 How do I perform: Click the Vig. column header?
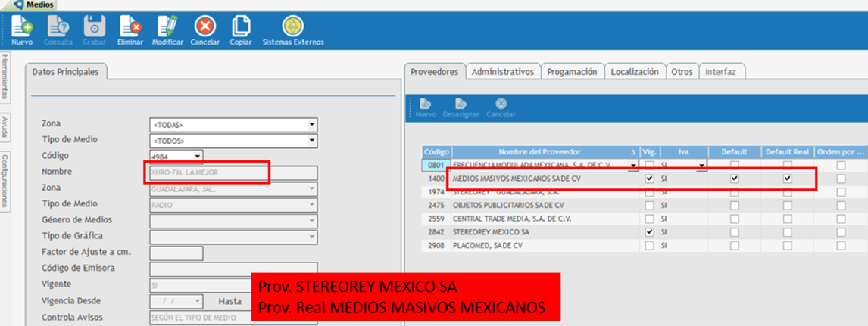pyautogui.click(x=649, y=151)
